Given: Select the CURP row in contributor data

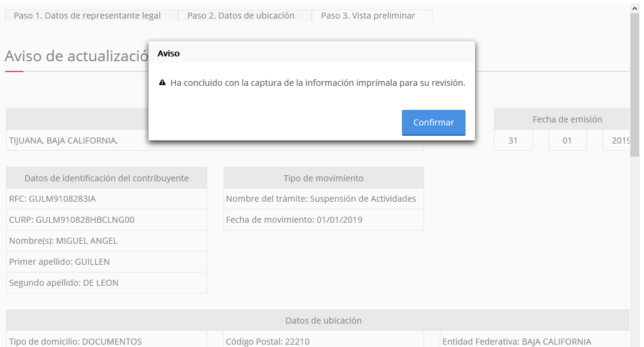Looking at the screenshot, I should coord(106,220).
